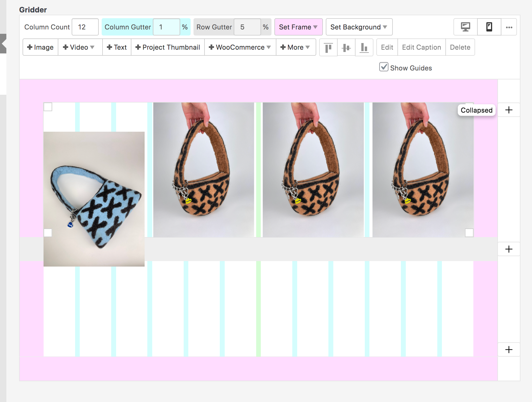Align selected elements to vertical middle
Screen dimensions: 532x402
(x=346, y=47)
